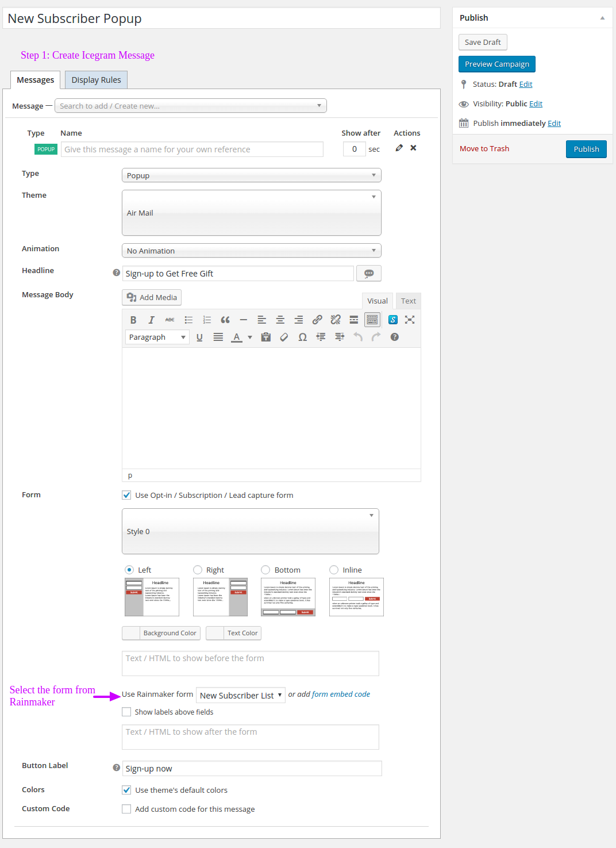616x848 pixels.
Task: Insert Read More tag icon
Action: coord(354,320)
